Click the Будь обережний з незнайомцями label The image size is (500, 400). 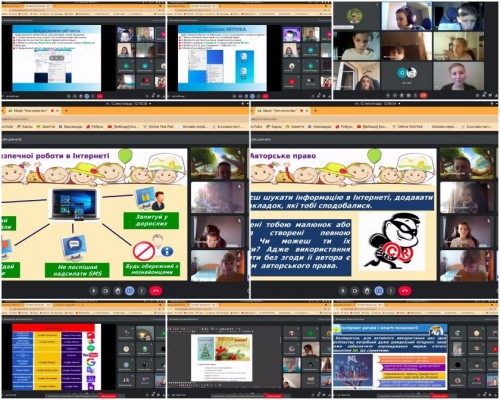[x=152, y=269]
